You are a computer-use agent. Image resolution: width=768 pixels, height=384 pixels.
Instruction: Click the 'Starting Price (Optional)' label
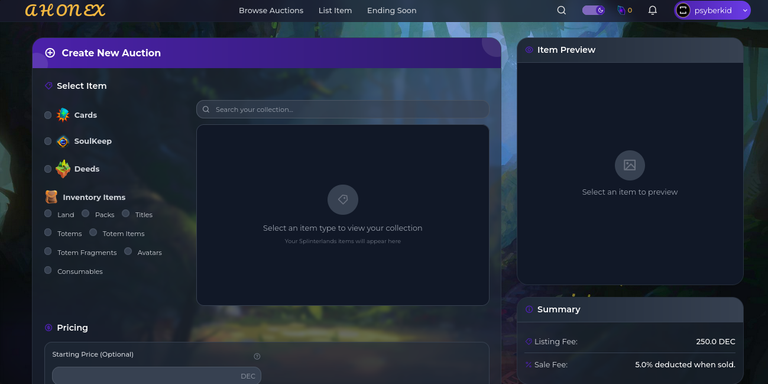click(x=93, y=354)
